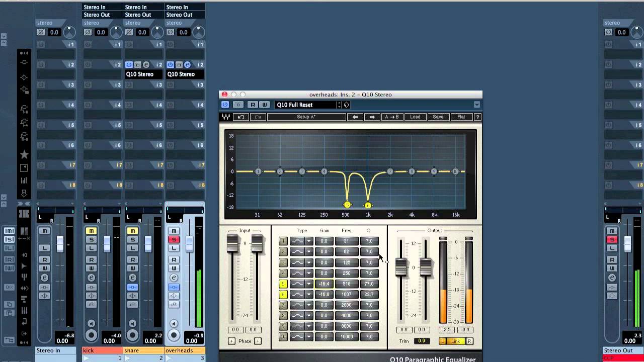Click the Trim value 0.9
The image size is (644, 362).
click(x=421, y=341)
